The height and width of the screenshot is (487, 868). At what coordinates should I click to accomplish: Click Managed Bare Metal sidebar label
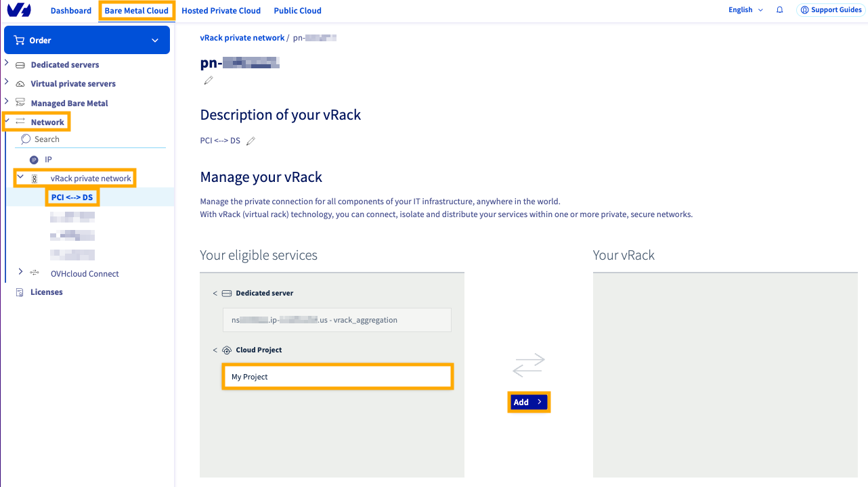point(69,103)
